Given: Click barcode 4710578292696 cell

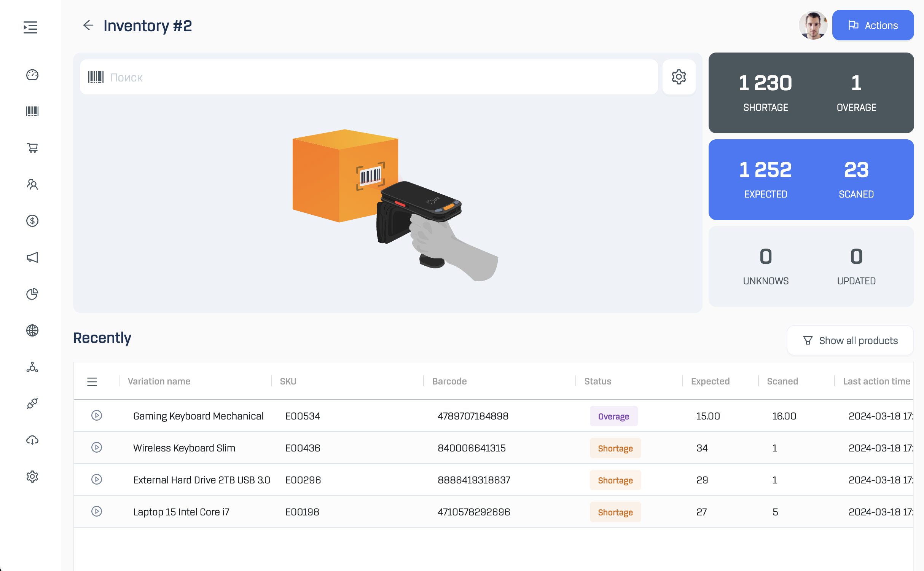Looking at the screenshot, I should click(474, 512).
